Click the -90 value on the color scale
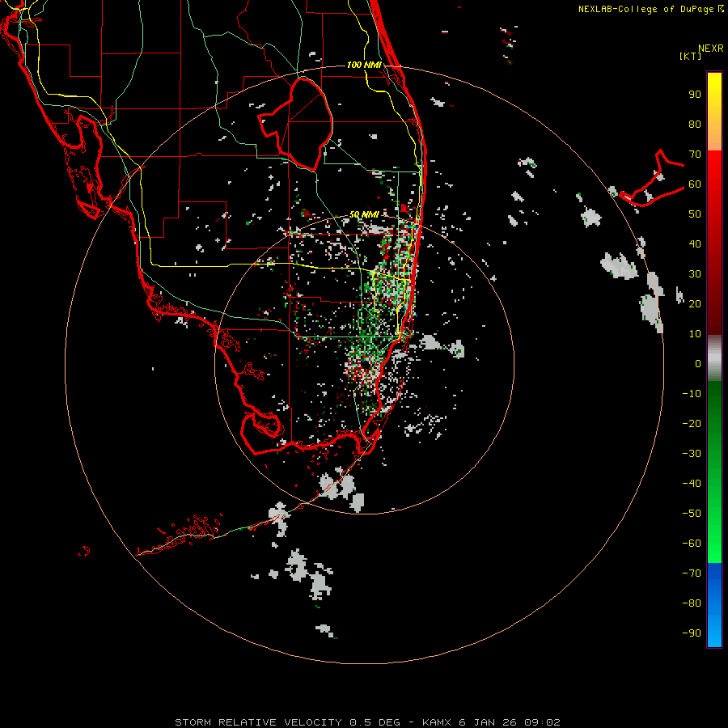The image size is (728, 728). click(x=692, y=633)
